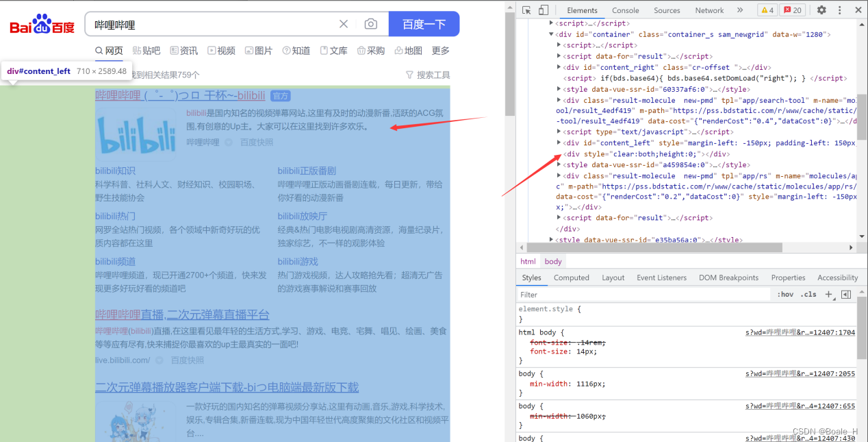
Task: Toggle the .cls class editor button
Action: pyautogui.click(x=809, y=295)
